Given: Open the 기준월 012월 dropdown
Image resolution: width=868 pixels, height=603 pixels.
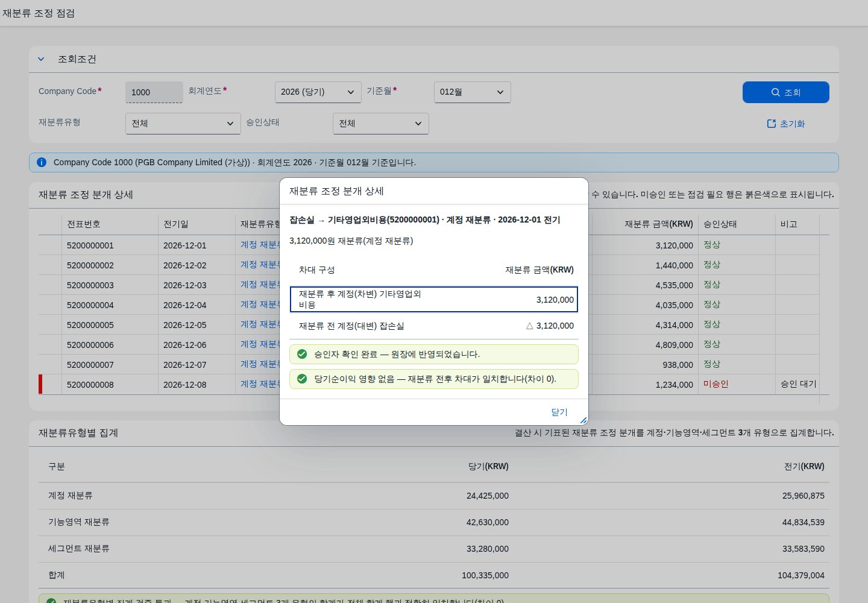Looking at the screenshot, I should (472, 92).
